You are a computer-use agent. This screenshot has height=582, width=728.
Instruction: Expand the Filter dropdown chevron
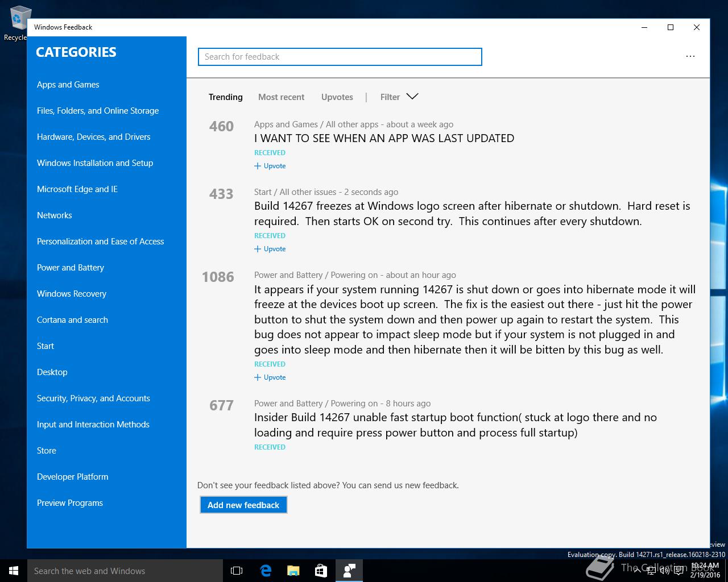[x=412, y=97]
